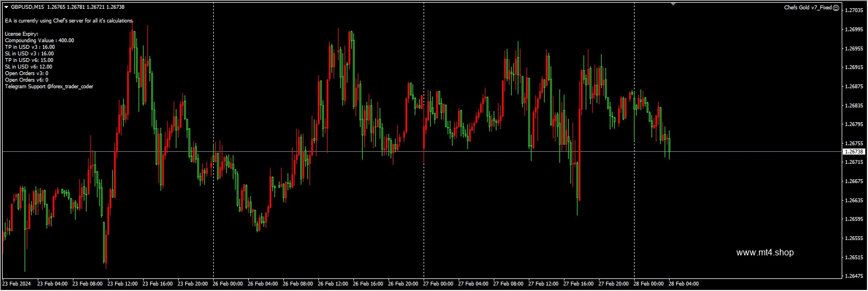The image size is (868, 291).
Task: Click the 1.26675 price scale label
Action: coord(854,181)
